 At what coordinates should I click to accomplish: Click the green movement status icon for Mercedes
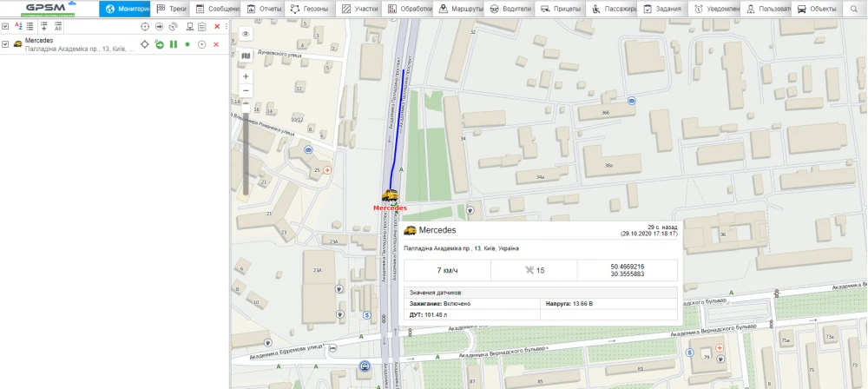159,44
